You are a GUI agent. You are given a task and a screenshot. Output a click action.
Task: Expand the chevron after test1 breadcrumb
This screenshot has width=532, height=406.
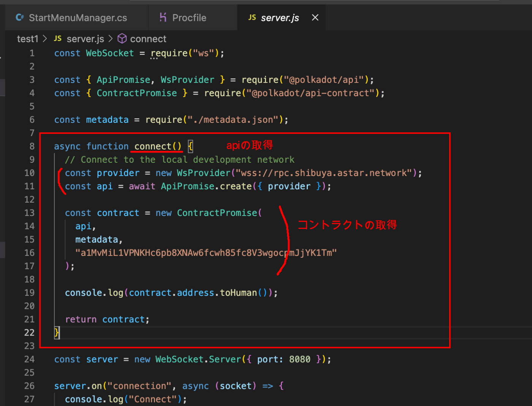pyautogui.click(x=45, y=38)
